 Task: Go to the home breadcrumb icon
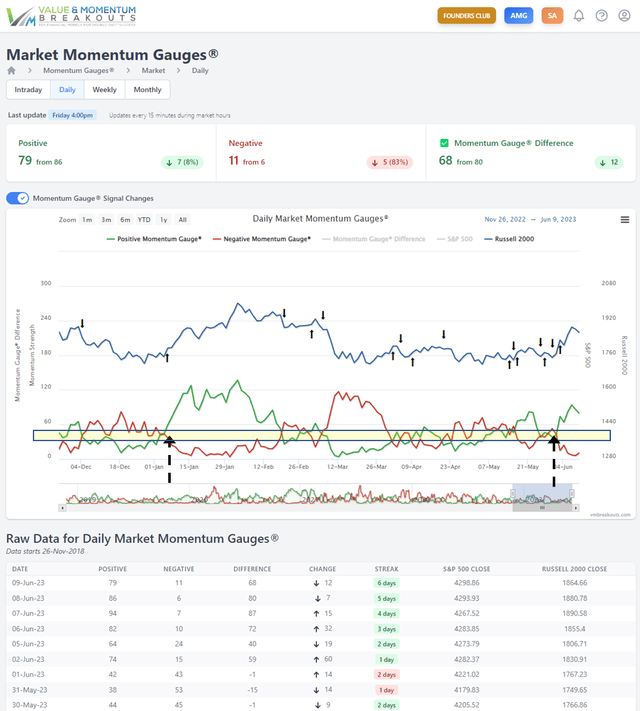click(11, 70)
